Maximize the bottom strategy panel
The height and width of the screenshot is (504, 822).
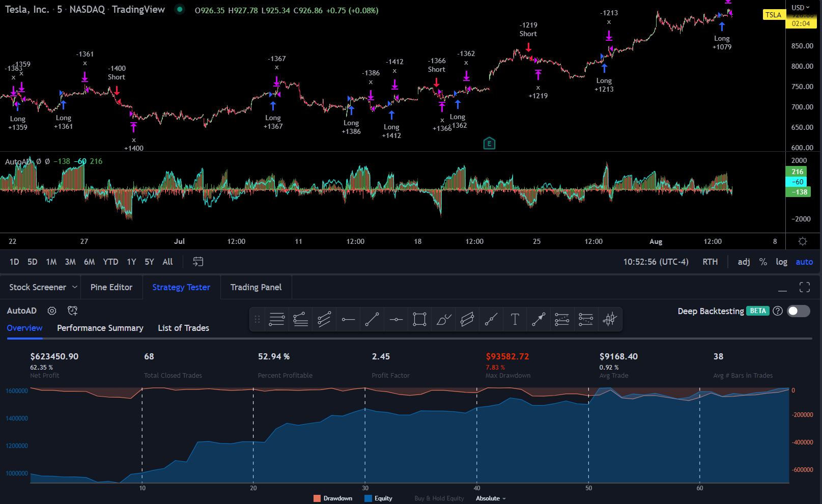(x=805, y=287)
